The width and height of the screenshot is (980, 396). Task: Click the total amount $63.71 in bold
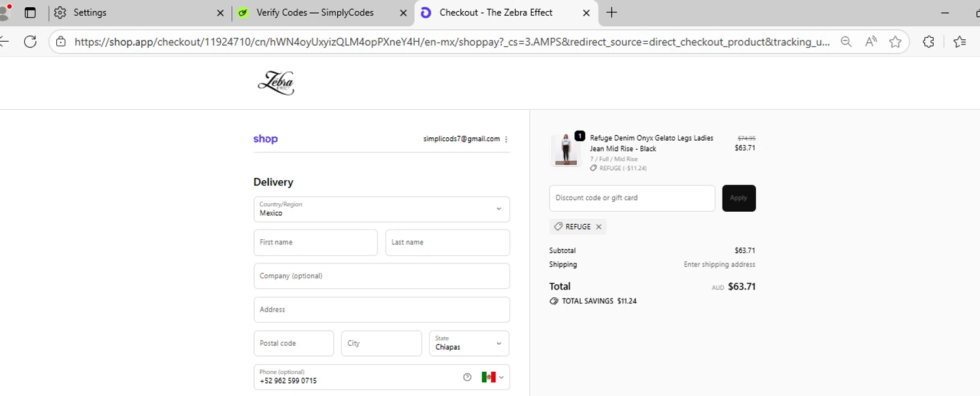742,286
